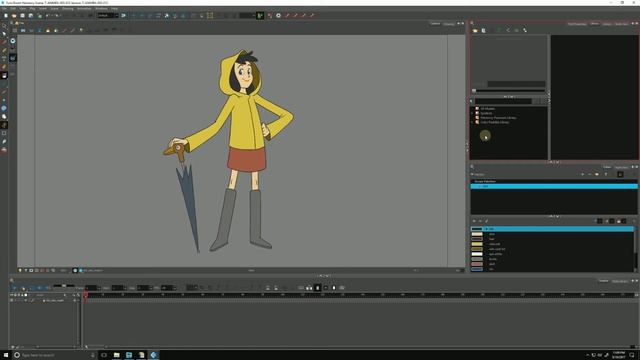Image resolution: width=640 pixels, height=360 pixels.
Task: Open the File menu
Action: (4, 9)
